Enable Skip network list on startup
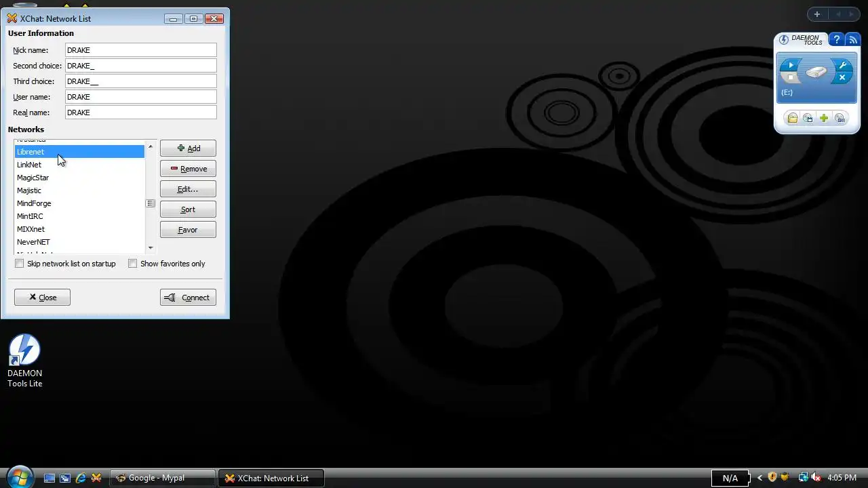The width and height of the screenshot is (868, 488). 20,264
